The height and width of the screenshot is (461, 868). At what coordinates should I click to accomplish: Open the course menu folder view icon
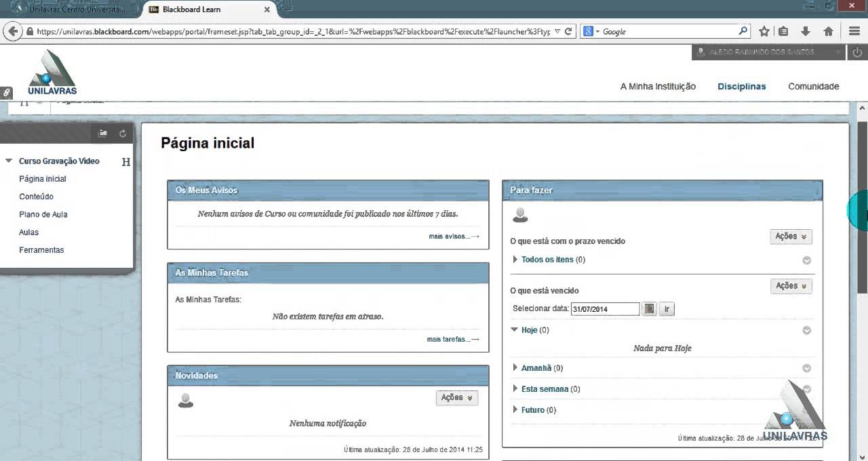point(102,134)
